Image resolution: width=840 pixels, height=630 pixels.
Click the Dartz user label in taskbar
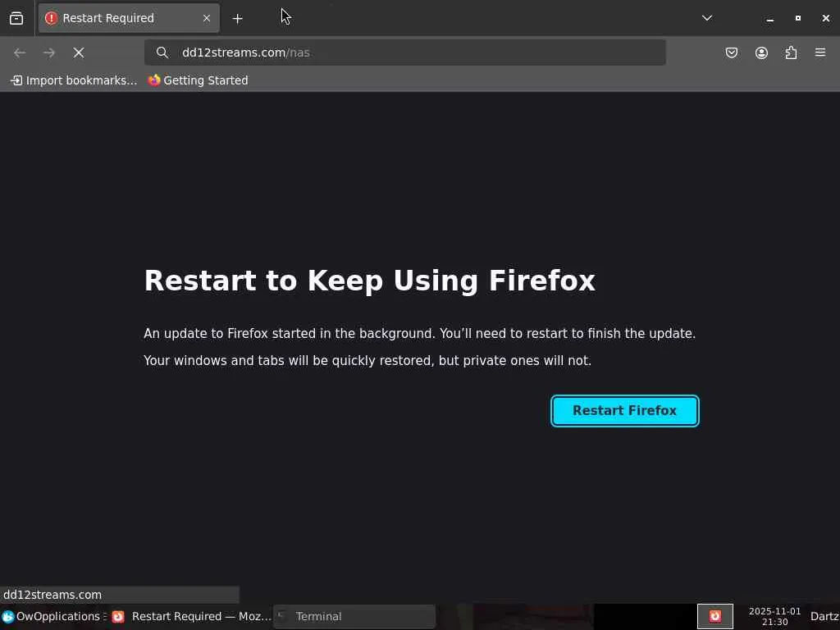click(x=824, y=617)
